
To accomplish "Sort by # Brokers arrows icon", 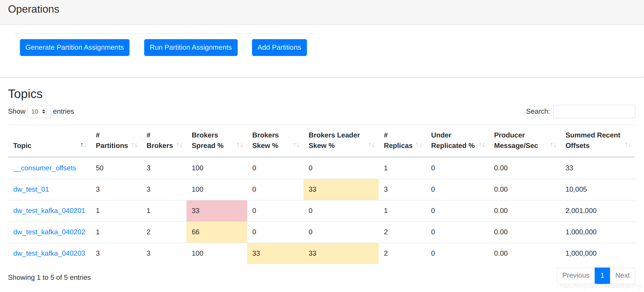I will coord(180,145).
